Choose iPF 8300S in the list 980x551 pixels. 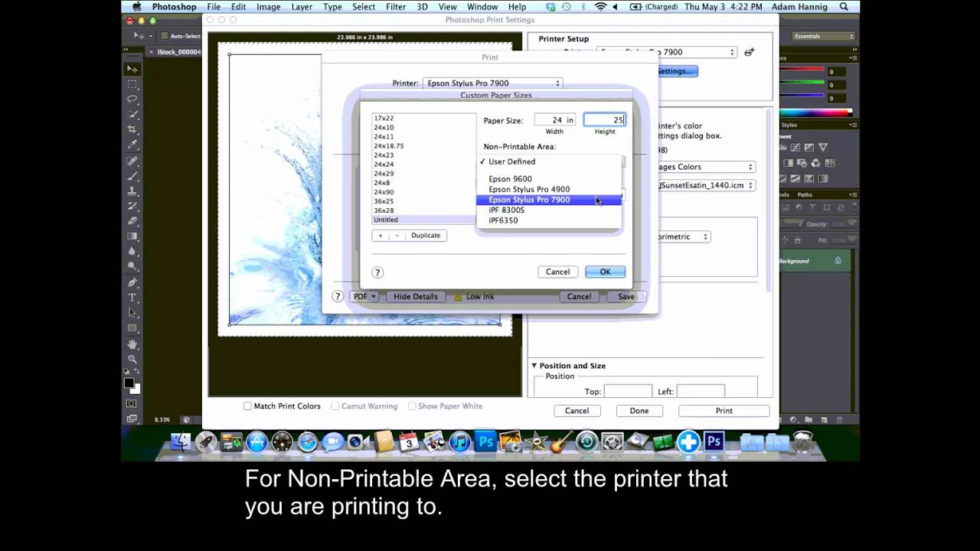coord(549,210)
